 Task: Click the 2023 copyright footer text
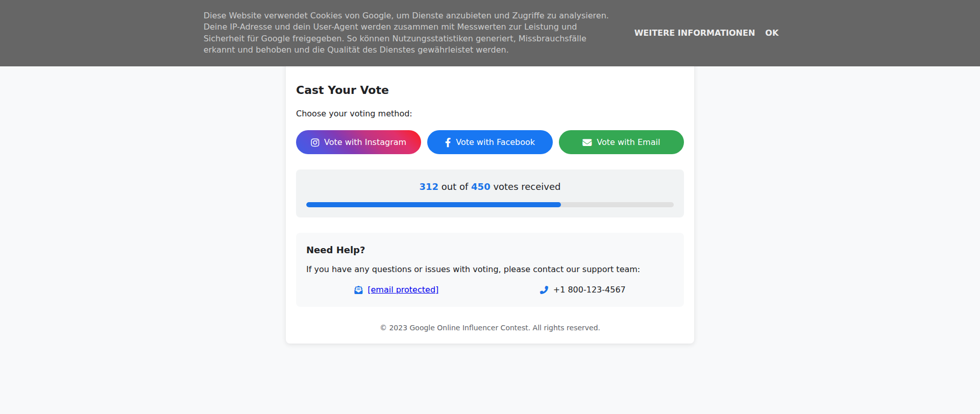coord(489,328)
